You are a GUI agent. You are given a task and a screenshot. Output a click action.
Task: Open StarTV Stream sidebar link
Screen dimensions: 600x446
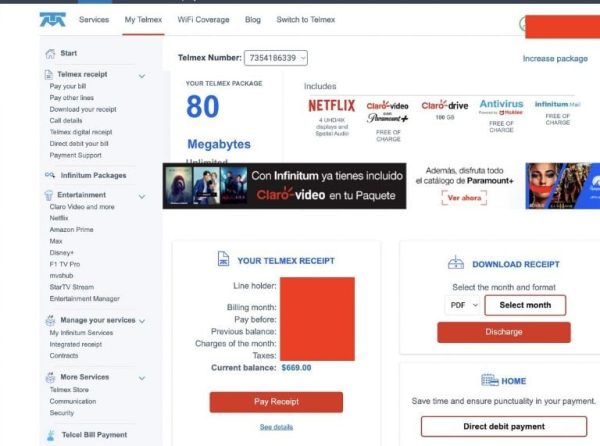coord(72,287)
